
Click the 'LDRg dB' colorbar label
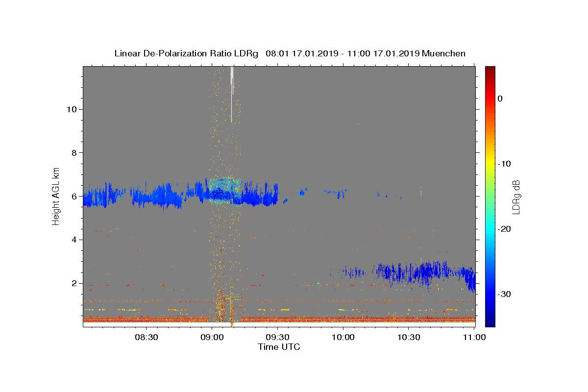point(515,196)
